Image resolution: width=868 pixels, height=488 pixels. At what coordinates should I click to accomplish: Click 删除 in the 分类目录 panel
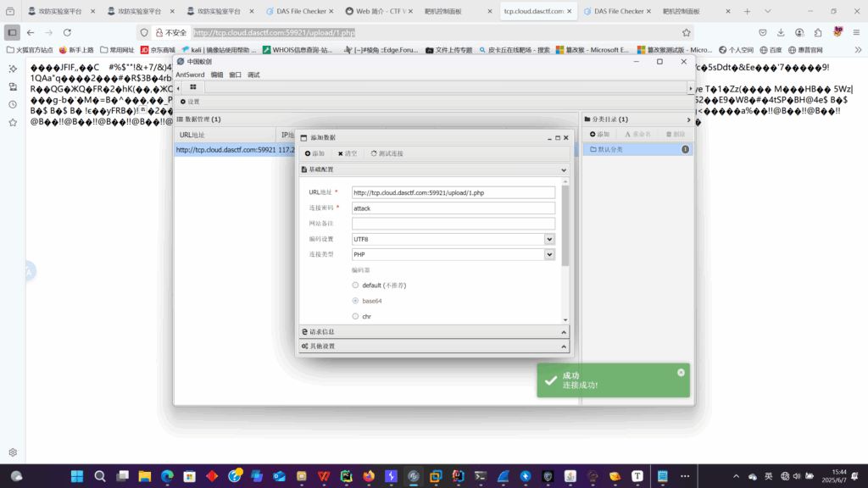[x=676, y=134]
